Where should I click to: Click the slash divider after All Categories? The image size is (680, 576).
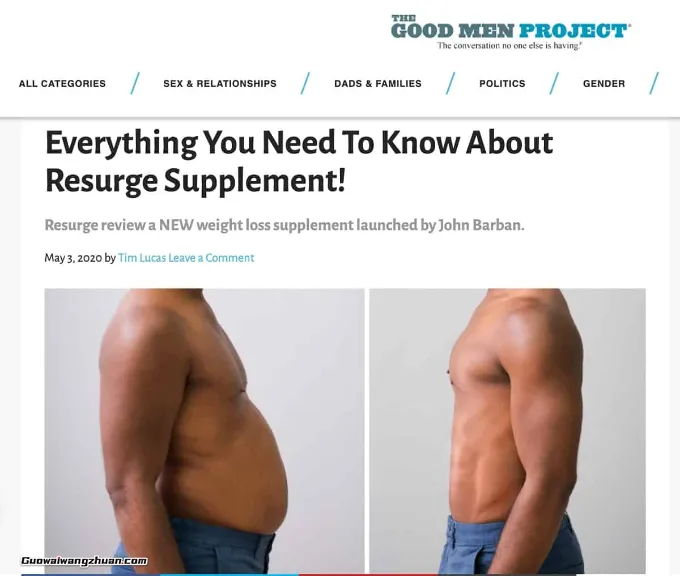coord(135,83)
